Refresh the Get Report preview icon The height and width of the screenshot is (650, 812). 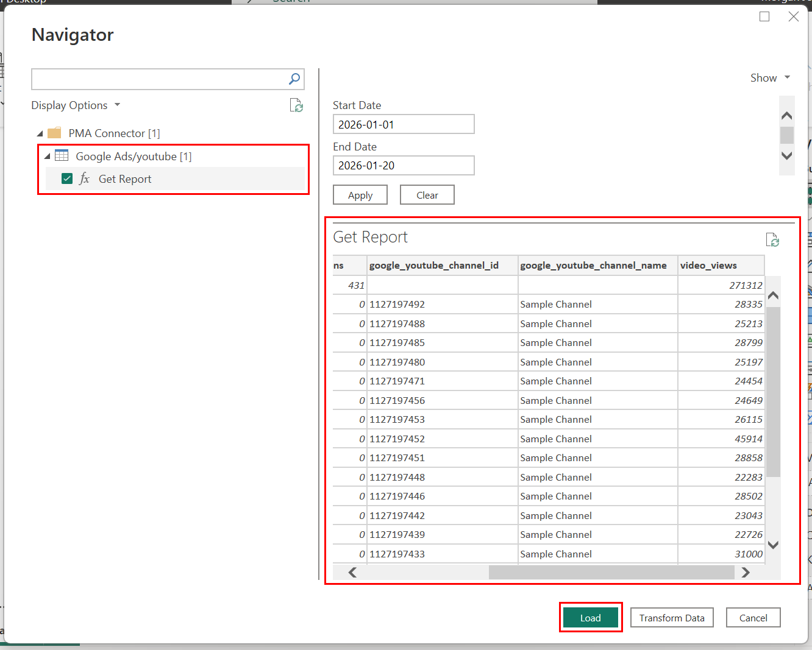tap(772, 240)
